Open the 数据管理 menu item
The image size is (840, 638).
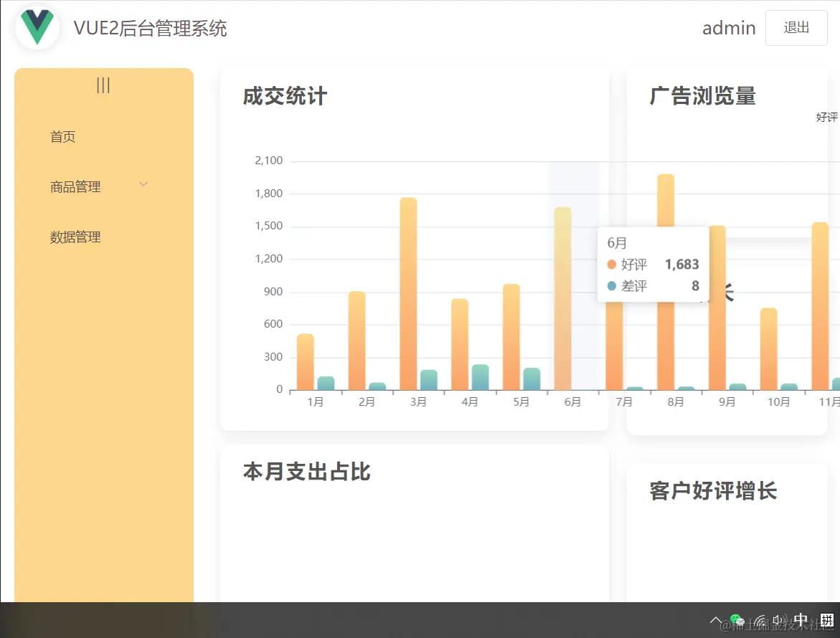point(75,237)
